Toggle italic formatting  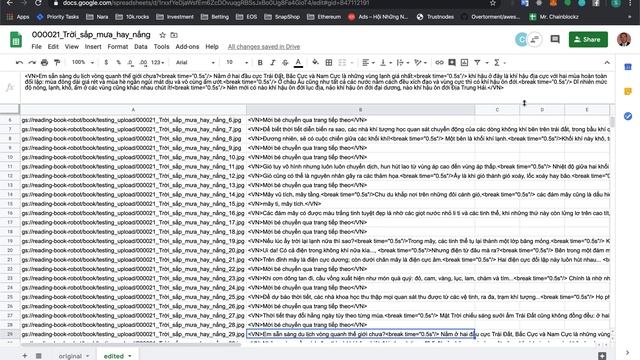click(x=272, y=62)
